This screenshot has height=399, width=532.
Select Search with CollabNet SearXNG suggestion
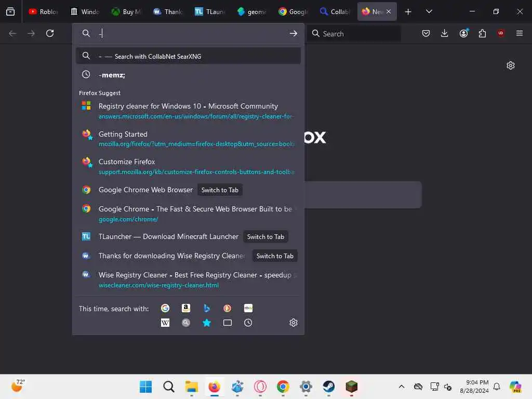click(x=188, y=56)
